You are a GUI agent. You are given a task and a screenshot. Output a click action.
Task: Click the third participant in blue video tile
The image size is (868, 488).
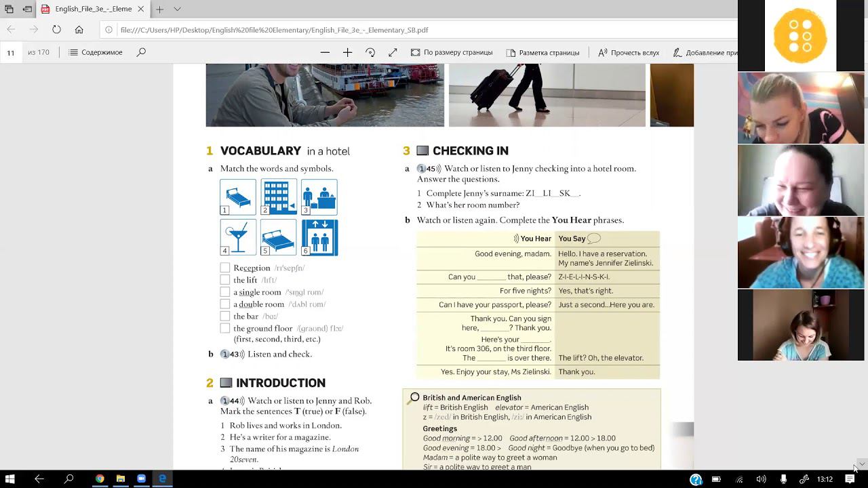coord(801,252)
